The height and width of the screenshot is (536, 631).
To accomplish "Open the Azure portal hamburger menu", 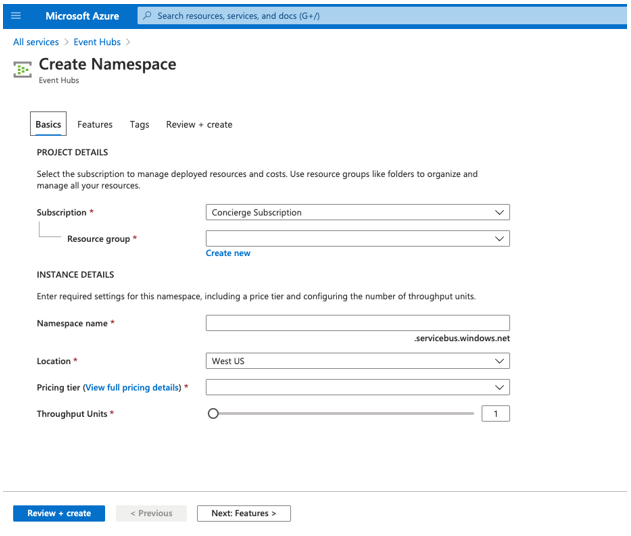I will (16, 16).
